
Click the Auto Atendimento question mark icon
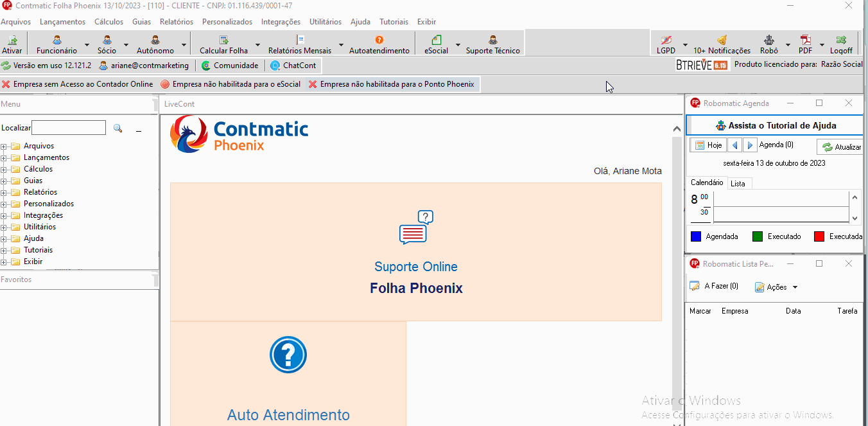click(288, 355)
